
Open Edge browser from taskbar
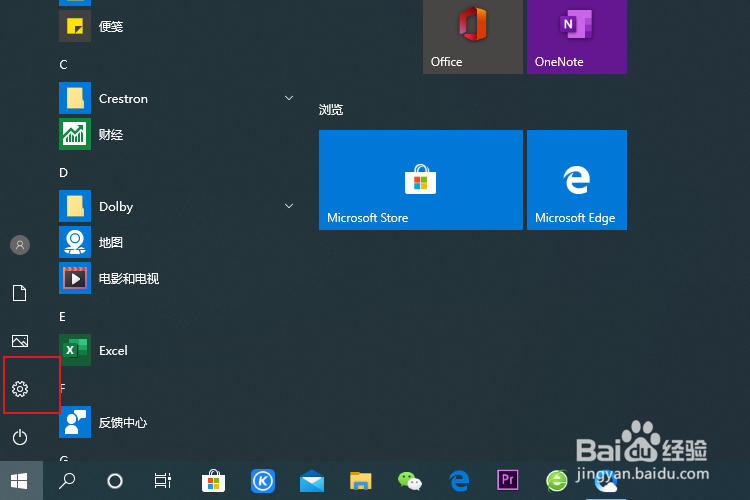click(459, 481)
